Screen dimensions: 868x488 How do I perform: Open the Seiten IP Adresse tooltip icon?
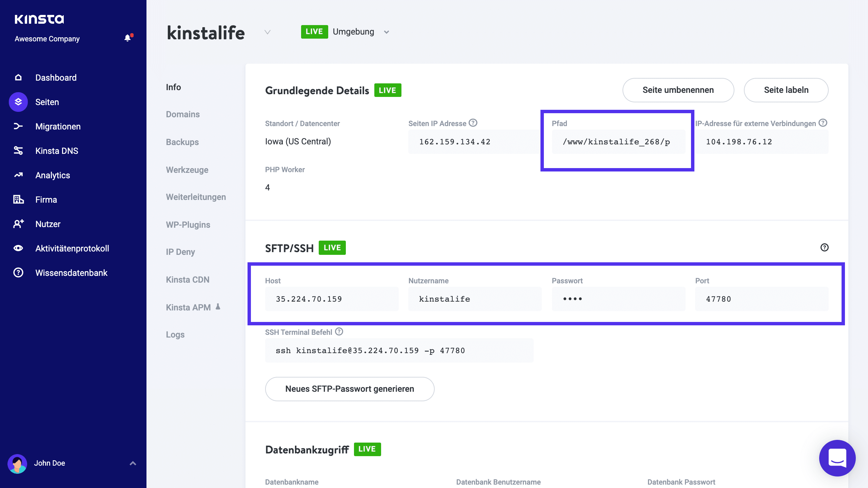pyautogui.click(x=473, y=123)
